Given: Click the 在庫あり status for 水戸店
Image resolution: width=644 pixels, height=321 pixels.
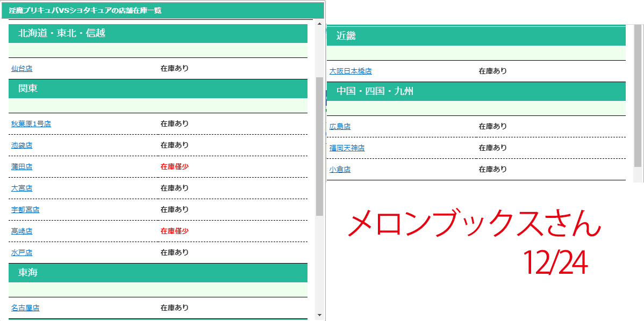Looking at the screenshot, I should (x=175, y=252).
